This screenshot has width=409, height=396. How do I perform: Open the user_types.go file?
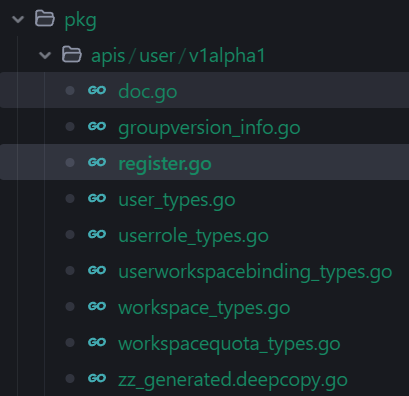pyautogui.click(x=177, y=200)
